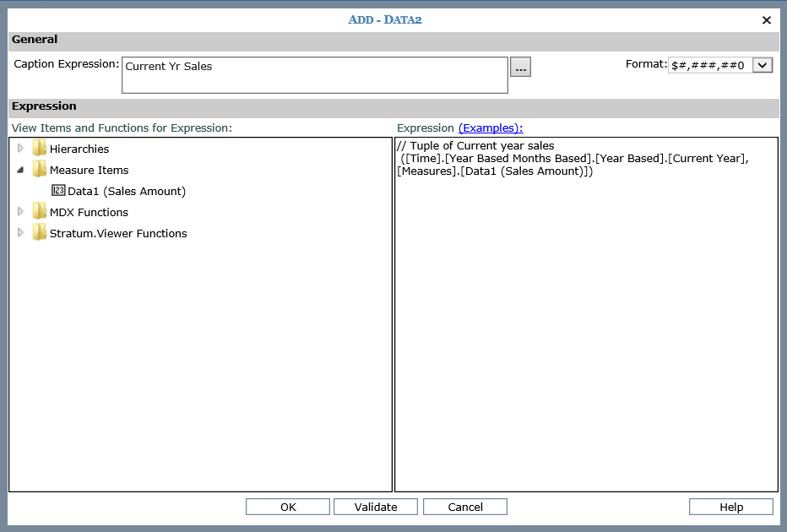Expand the Stratum.Viewer Functions node
Viewport: 787px width, 532px height.
coord(21,233)
